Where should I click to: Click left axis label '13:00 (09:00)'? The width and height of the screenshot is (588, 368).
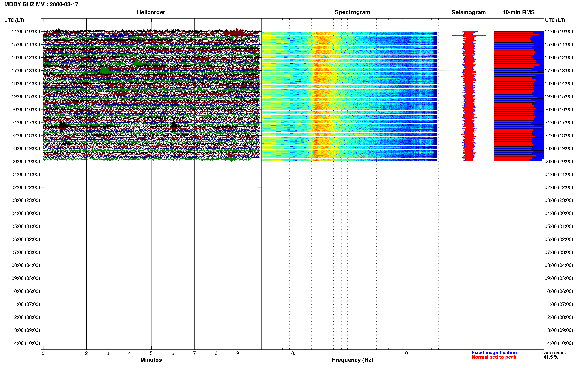click(x=26, y=330)
